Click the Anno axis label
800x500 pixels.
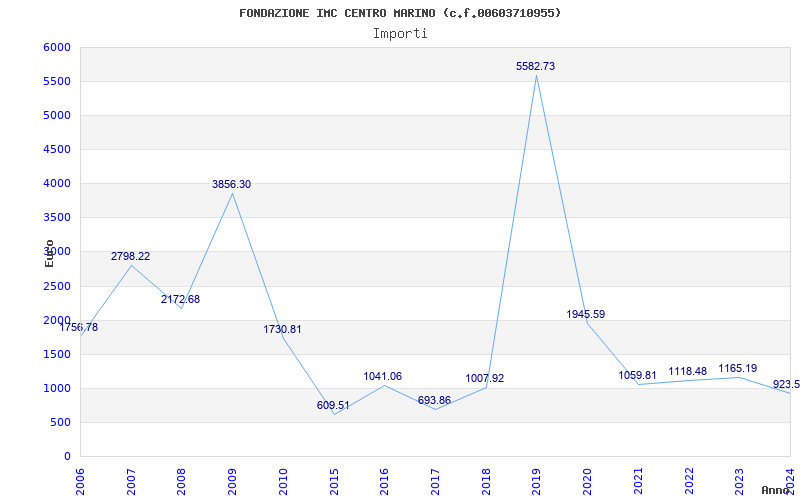click(x=777, y=490)
